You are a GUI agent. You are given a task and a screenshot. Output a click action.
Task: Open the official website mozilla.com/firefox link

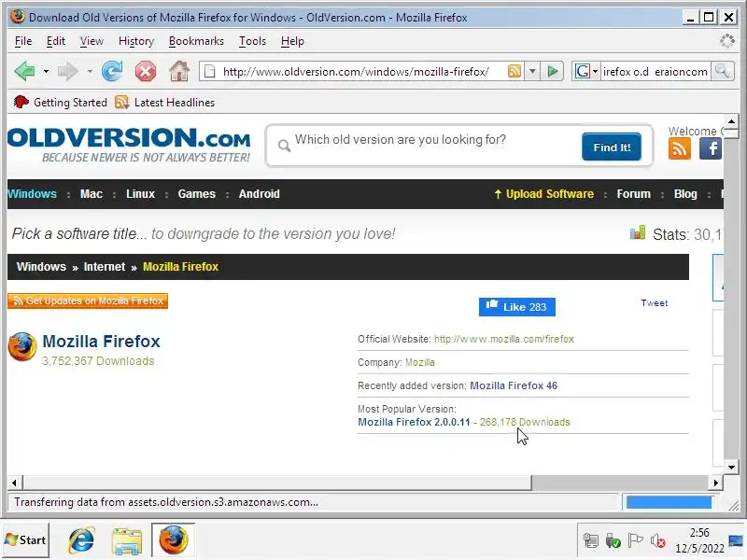[504, 339]
